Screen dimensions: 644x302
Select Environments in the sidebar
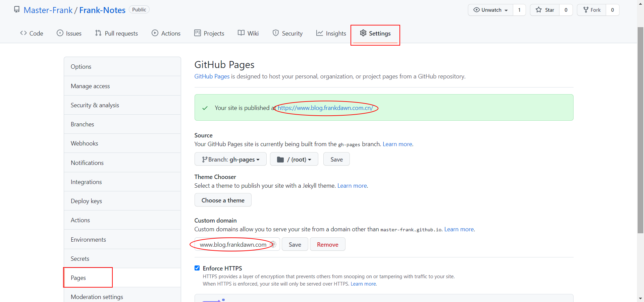[x=122, y=239]
